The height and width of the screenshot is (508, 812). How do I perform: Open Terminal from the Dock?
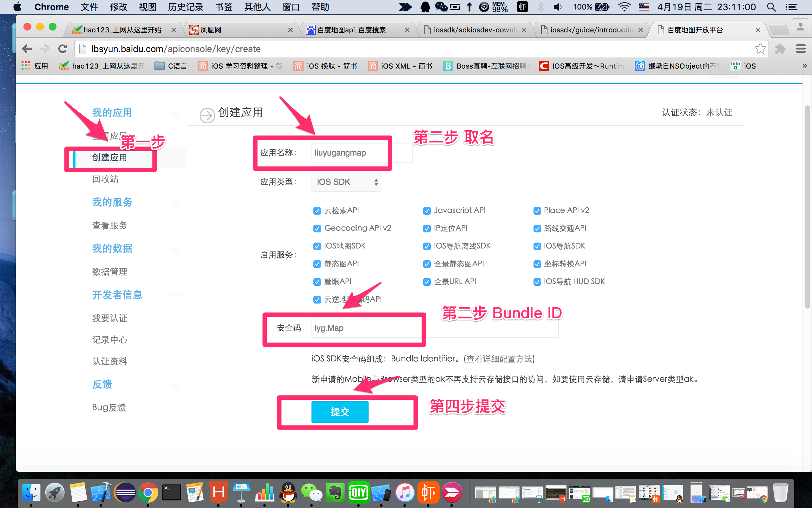click(172, 492)
